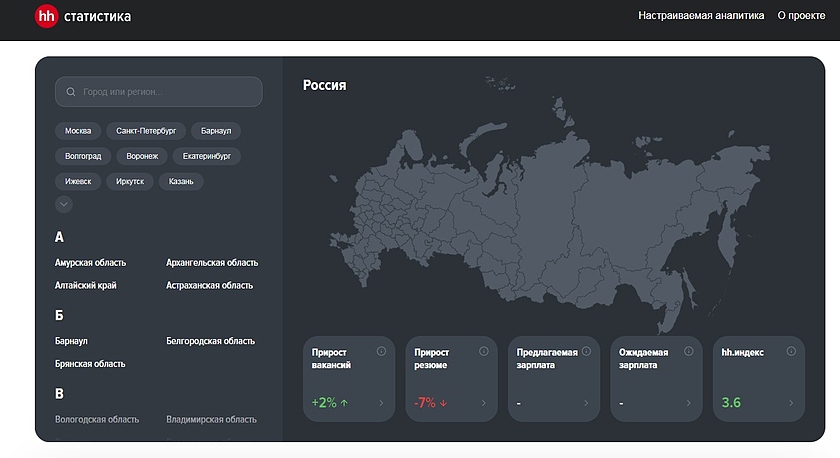The width and height of the screenshot is (840, 458).
Task: Open Настраиваемая аналитика menu item
Action: pos(701,16)
